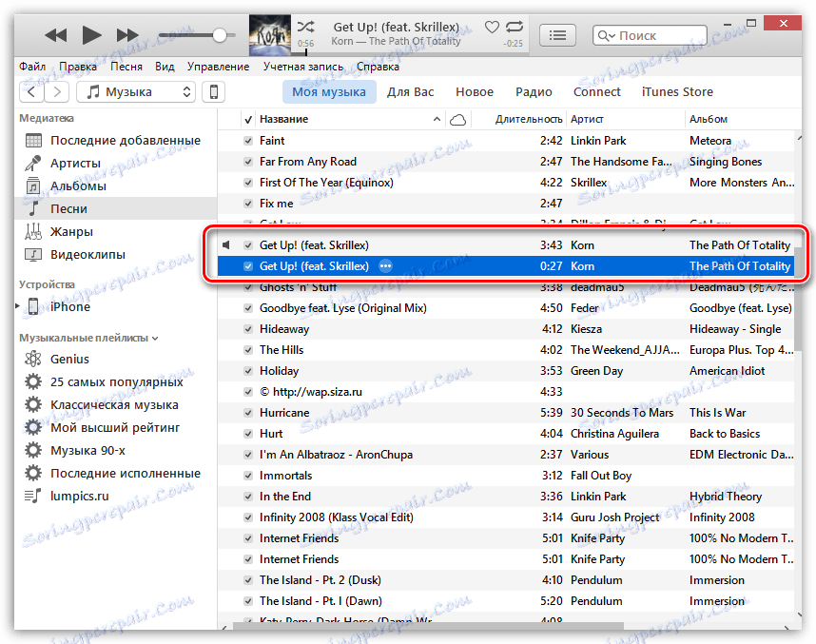Image resolution: width=816 pixels, height=644 pixels.
Task: Uncheck the Hideaway song checkbox
Action: [248, 329]
